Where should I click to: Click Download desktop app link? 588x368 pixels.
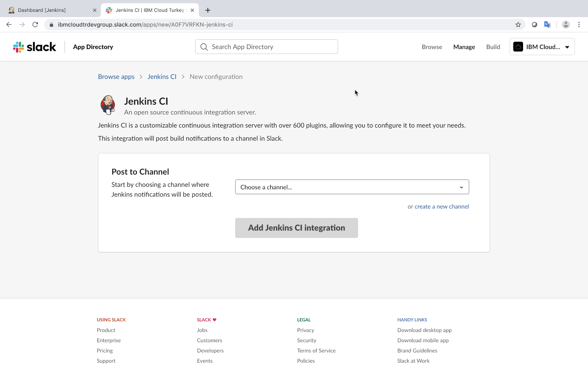tap(425, 330)
